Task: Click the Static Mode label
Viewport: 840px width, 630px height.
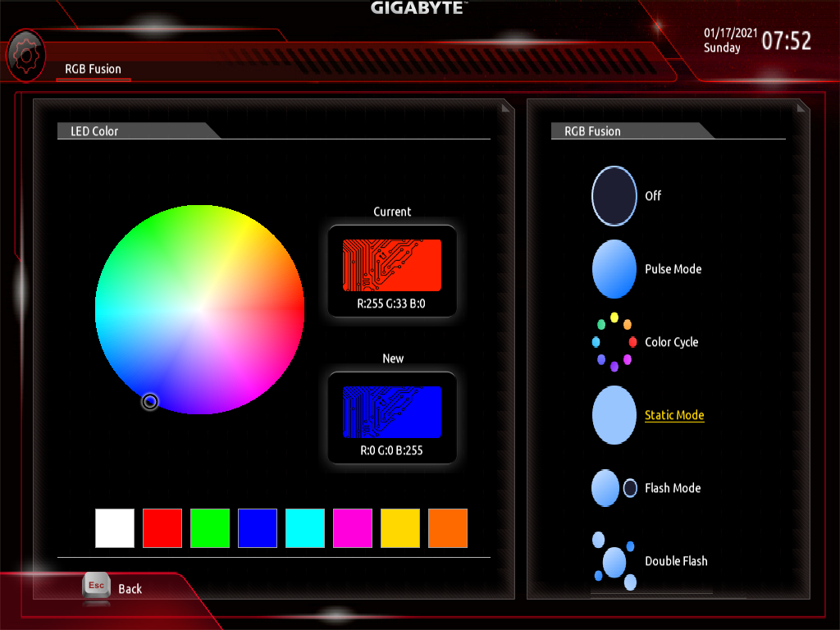Action: tap(674, 415)
